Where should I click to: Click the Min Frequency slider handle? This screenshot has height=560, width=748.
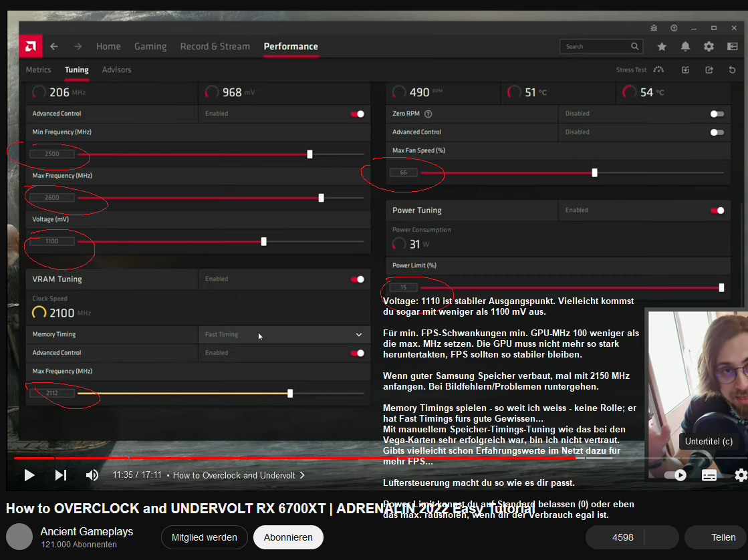(309, 154)
